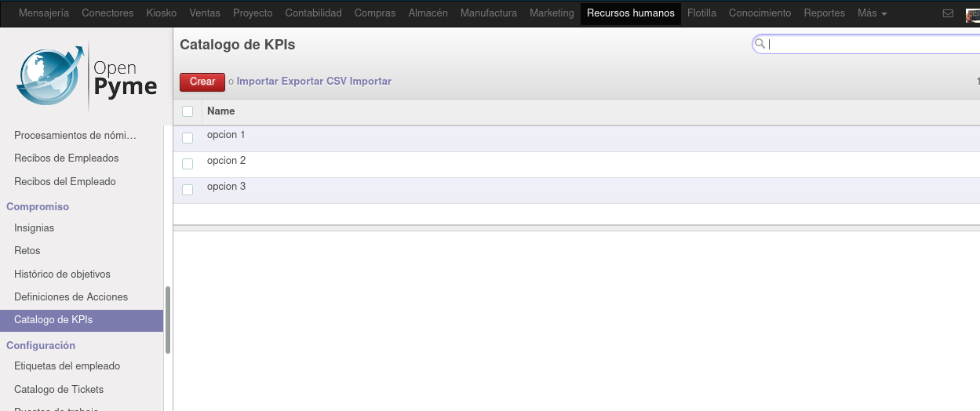Open the Manufactura menu
Viewport: 980px width, 411px height.
coord(489,13)
